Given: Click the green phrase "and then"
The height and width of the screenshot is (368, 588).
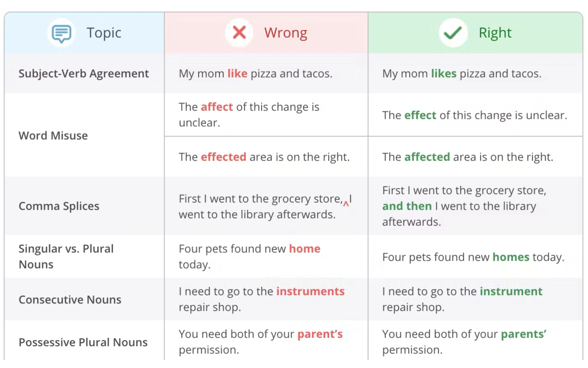Looking at the screenshot, I should [407, 206].
